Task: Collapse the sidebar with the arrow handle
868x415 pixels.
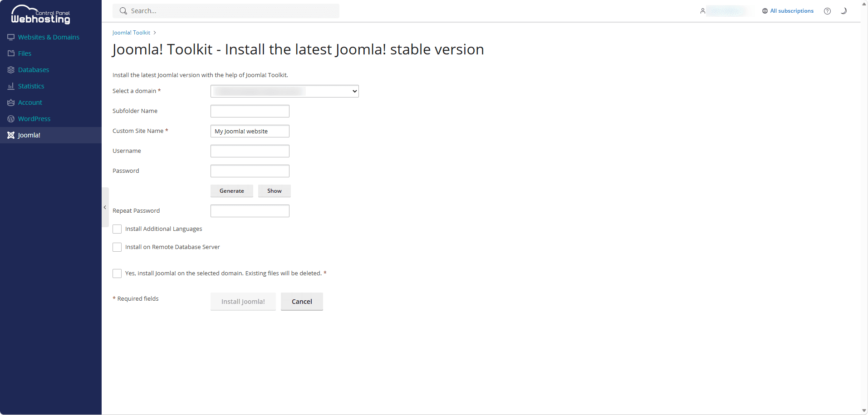Action: click(x=105, y=207)
